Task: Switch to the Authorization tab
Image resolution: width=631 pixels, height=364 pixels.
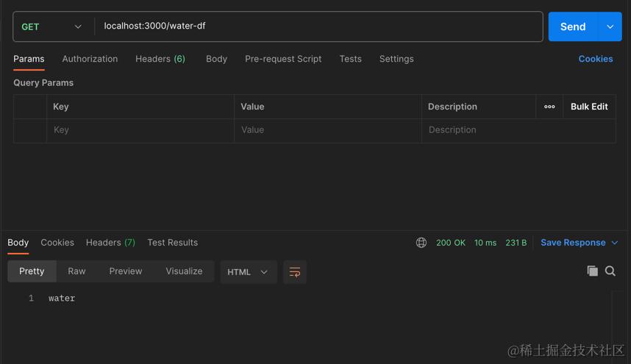Action: click(90, 59)
